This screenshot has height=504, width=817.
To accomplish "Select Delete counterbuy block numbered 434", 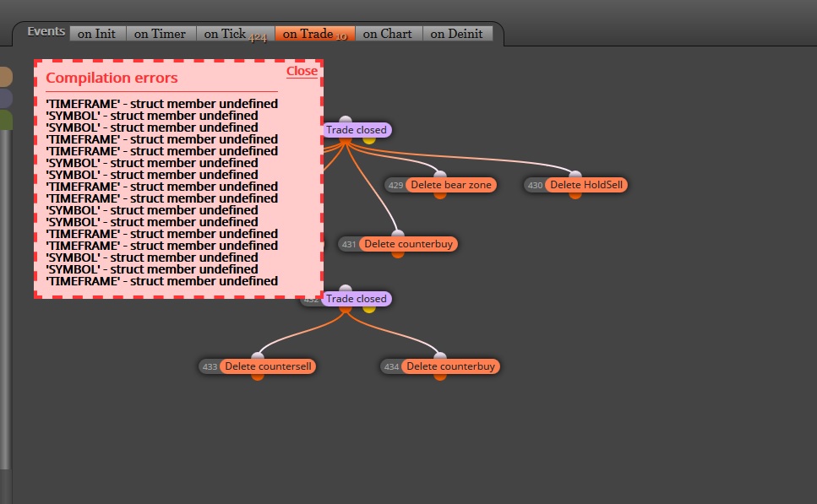I will (450, 366).
